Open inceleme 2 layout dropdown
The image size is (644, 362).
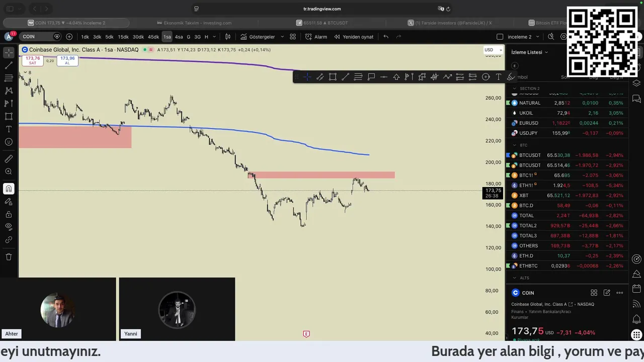(x=537, y=37)
